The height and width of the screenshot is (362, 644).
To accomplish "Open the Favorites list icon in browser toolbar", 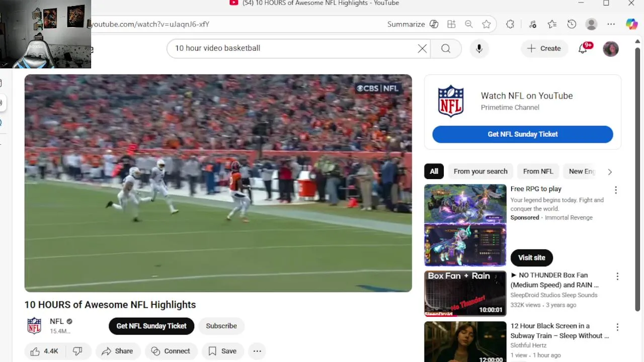I will coord(552,24).
